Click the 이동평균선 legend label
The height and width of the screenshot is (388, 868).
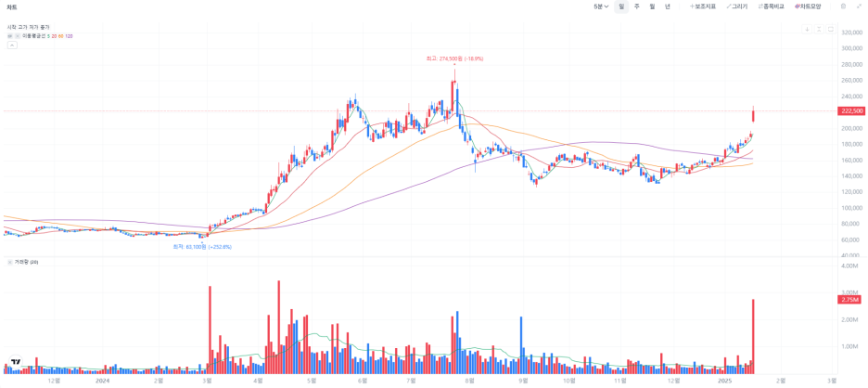[33, 36]
